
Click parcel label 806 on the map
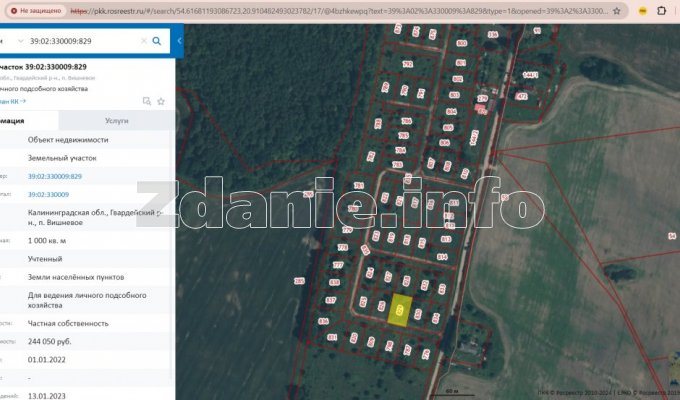click(x=444, y=142)
